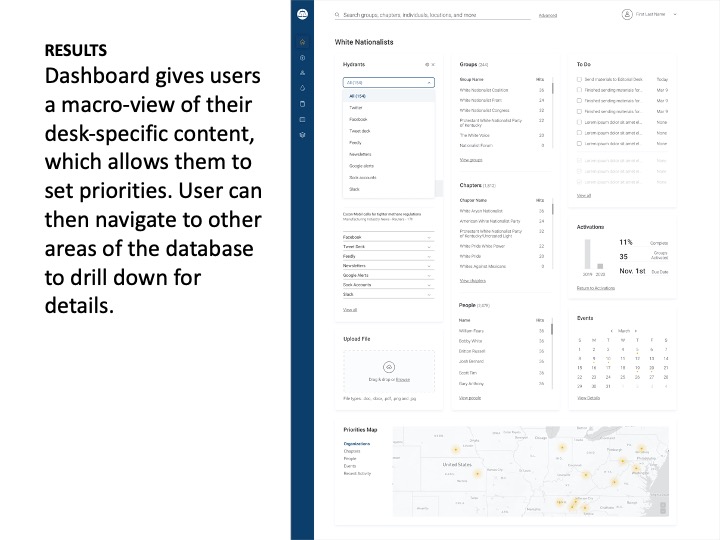The width and height of the screenshot is (720, 540).
Task: Select March 19 in the Events calendar
Action: click(x=637, y=368)
